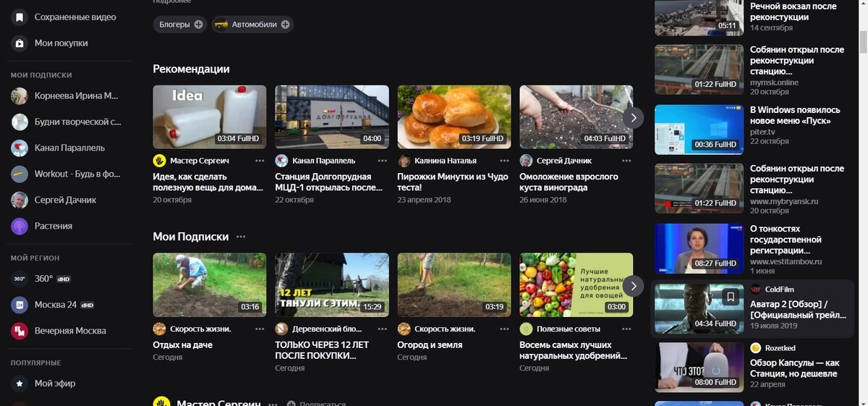Play the 12 лет тянули с этим thumbnail

(332, 285)
